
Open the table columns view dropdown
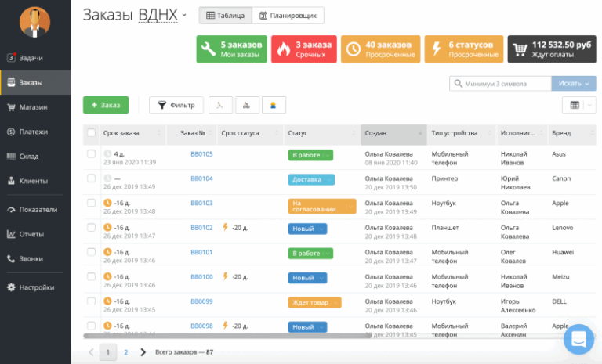click(x=578, y=106)
